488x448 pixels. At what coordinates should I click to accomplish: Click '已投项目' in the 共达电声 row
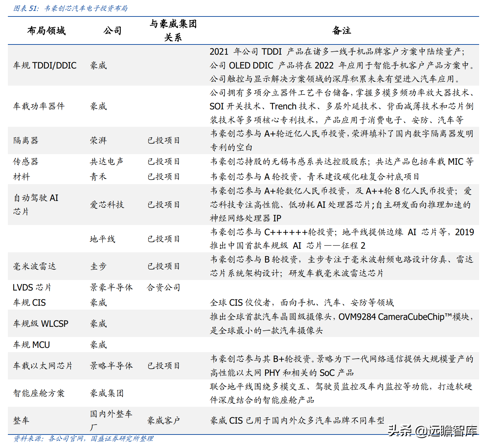click(x=164, y=161)
